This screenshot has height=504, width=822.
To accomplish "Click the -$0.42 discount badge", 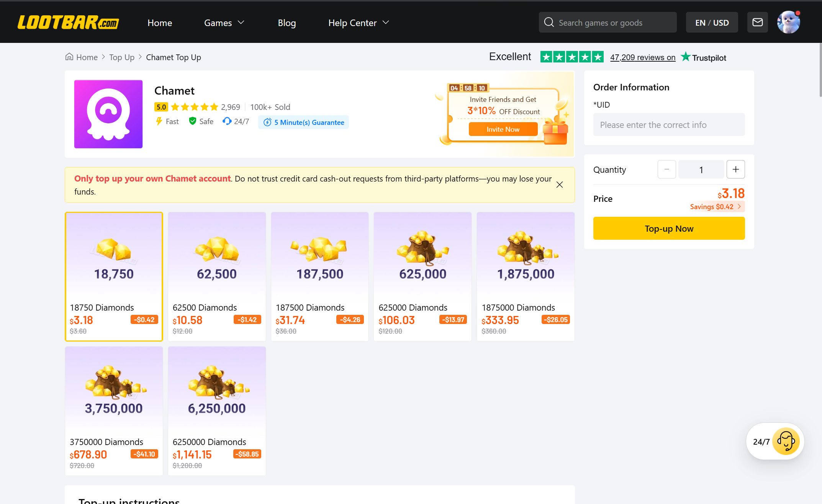I will tap(144, 319).
